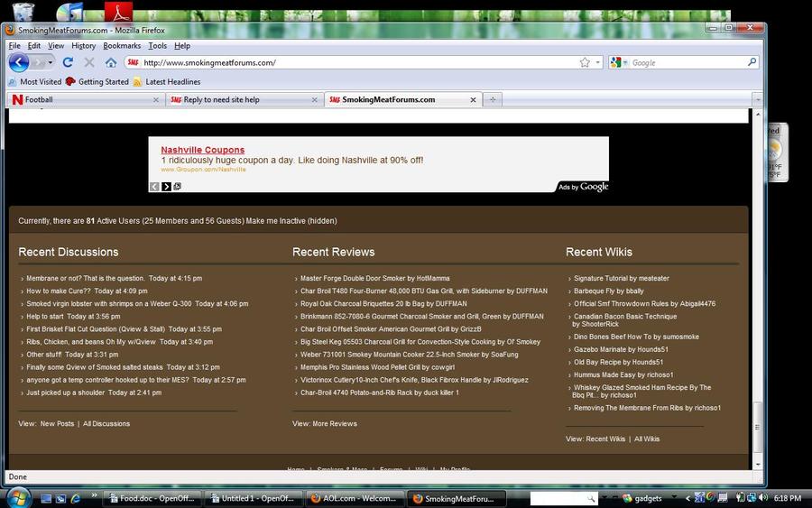
Task: Reload the page with the Reload icon
Action: pyautogui.click(x=68, y=62)
